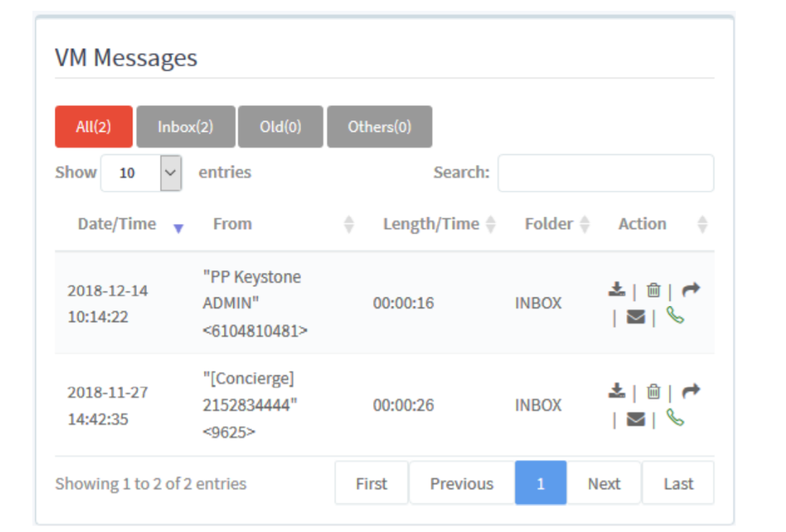
Task: Download the PP Keystone ADMIN voicemail
Action: pos(617,289)
